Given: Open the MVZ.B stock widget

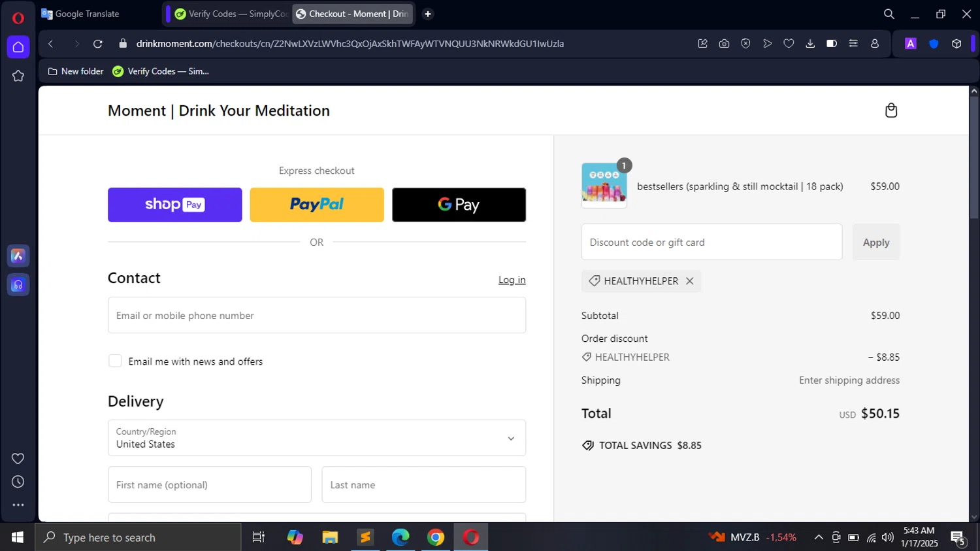Looking at the screenshot, I should 753,537.
